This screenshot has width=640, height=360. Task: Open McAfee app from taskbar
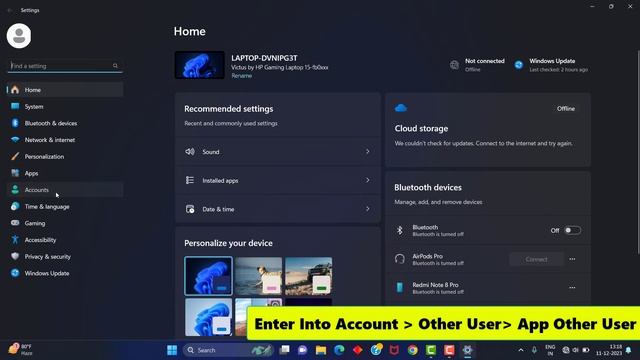(x=394, y=350)
